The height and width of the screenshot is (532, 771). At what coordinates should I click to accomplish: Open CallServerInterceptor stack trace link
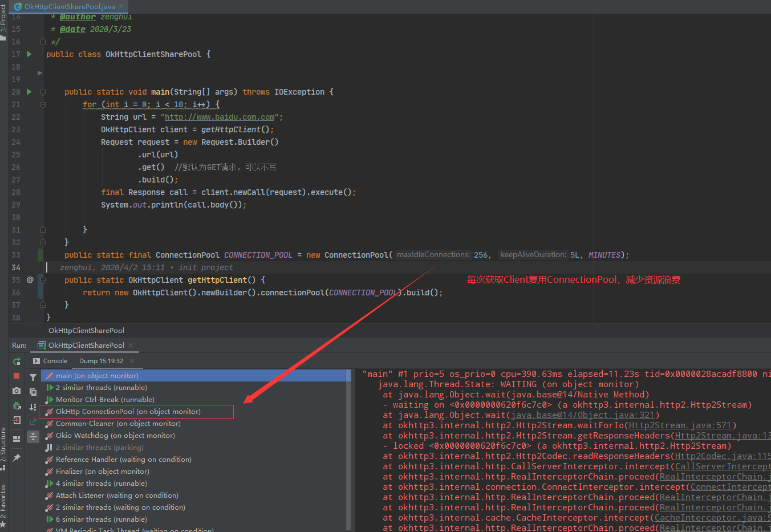click(723, 466)
